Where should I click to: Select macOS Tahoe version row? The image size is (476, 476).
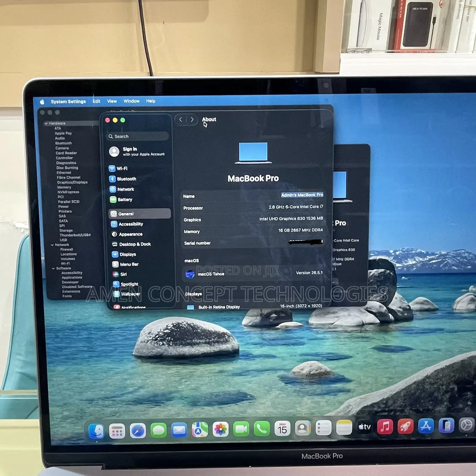[253, 273]
